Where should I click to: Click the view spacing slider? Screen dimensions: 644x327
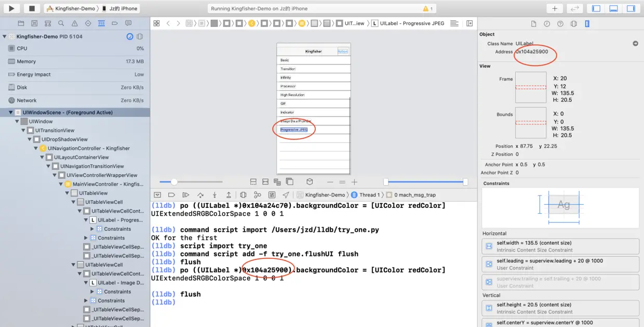point(191,182)
